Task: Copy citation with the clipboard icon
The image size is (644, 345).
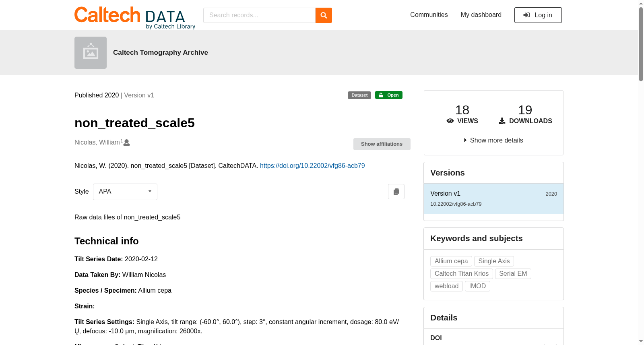Action: pyautogui.click(x=396, y=192)
